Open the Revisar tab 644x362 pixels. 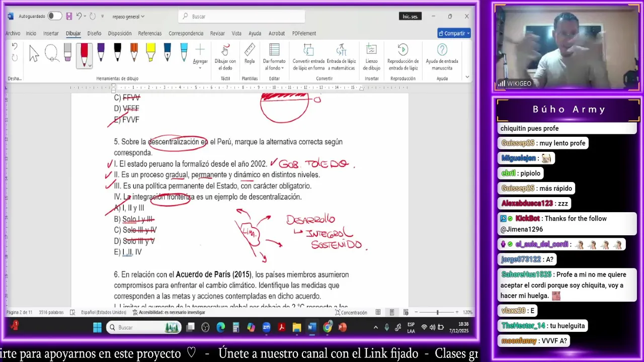click(x=217, y=33)
